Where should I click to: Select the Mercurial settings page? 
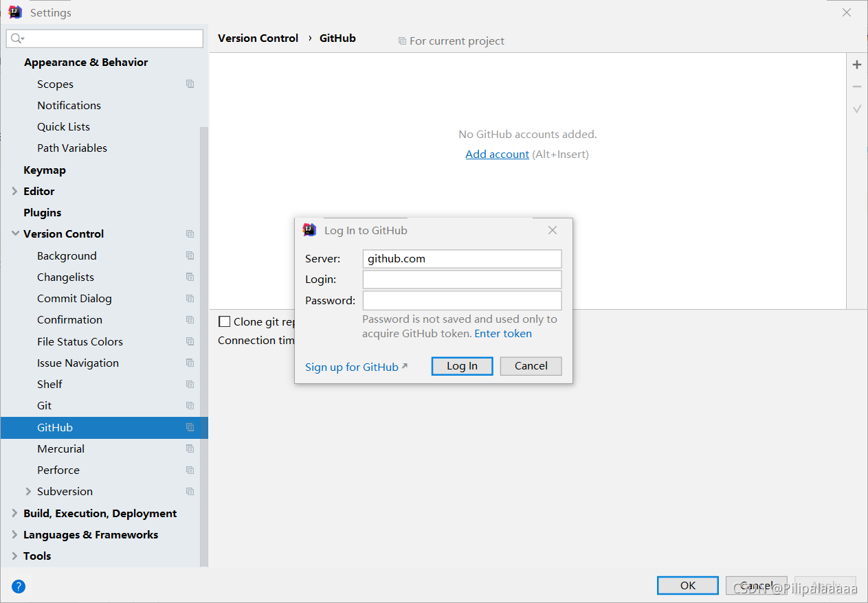click(x=61, y=448)
